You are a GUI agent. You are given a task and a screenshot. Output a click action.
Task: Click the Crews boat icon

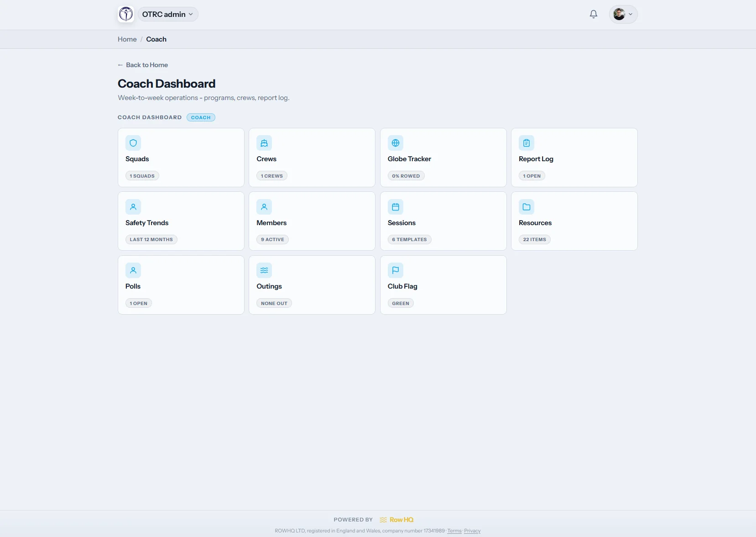[264, 143]
